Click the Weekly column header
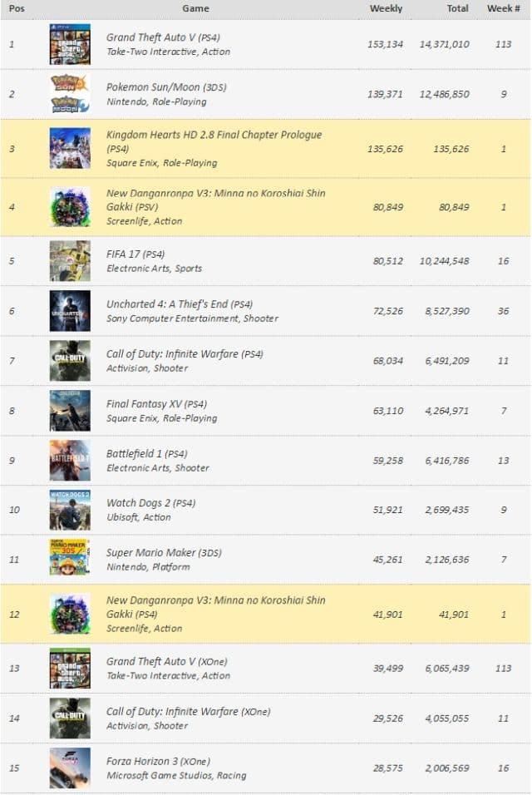The height and width of the screenshot is (795, 532). click(386, 8)
